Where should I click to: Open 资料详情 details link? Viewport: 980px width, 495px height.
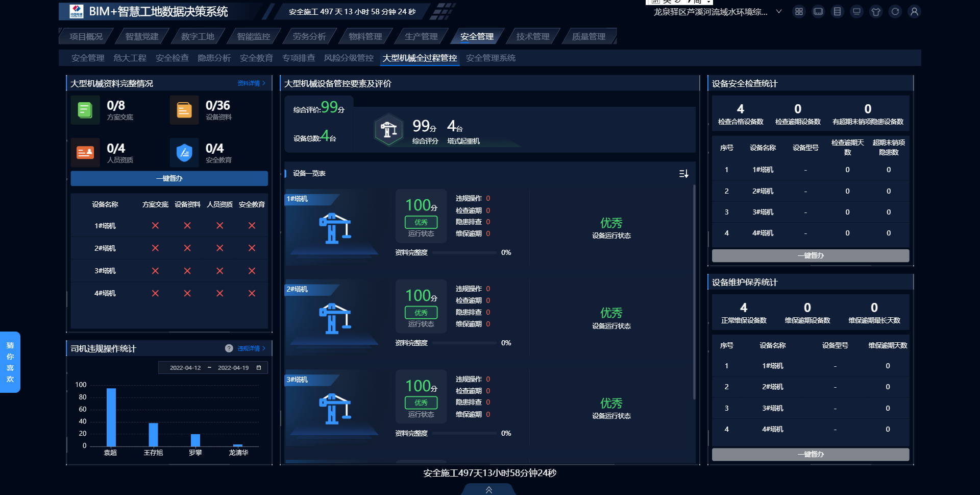coord(251,83)
